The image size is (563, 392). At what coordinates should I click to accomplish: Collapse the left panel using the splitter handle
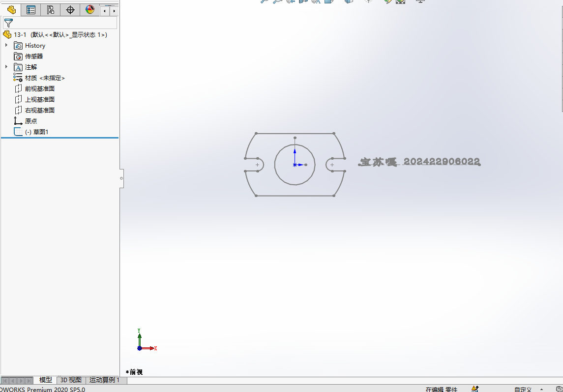click(121, 178)
